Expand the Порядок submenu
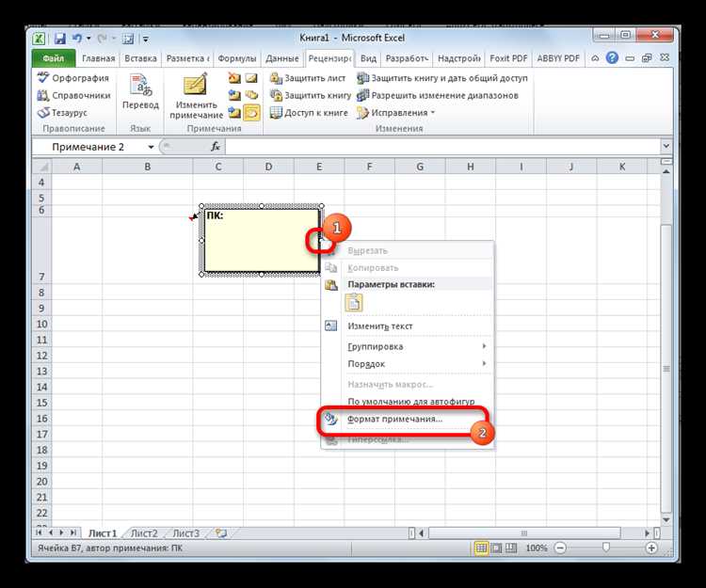Viewport: 706px width, 588px height. coord(407,363)
